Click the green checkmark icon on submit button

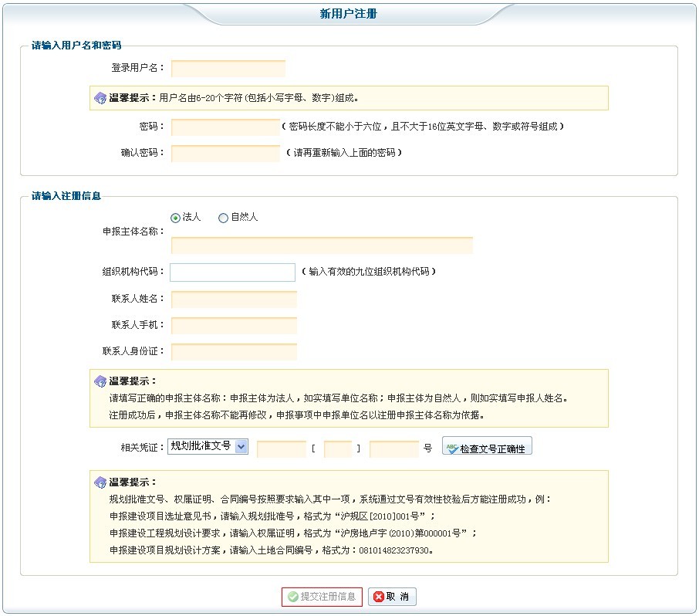(292, 597)
